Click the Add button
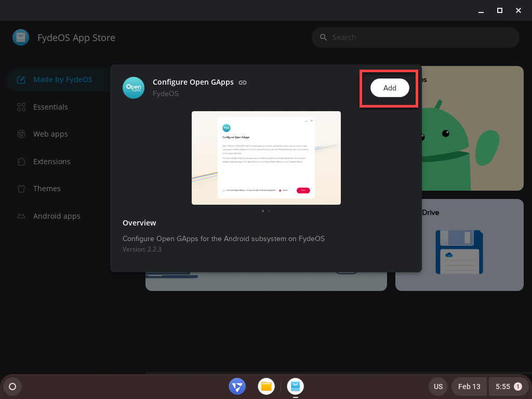Screen dimensions: 532x399 tap(389, 88)
